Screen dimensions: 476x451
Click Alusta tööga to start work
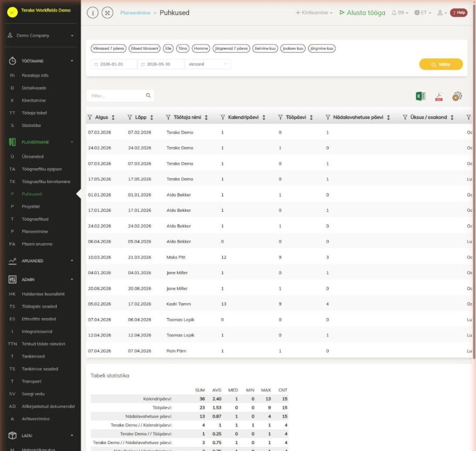(x=362, y=13)
